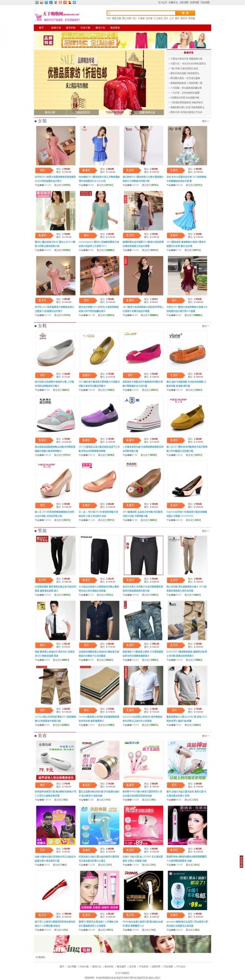
Task: Click the magnifier icon in search box
Action: click(x=109, y=13)
